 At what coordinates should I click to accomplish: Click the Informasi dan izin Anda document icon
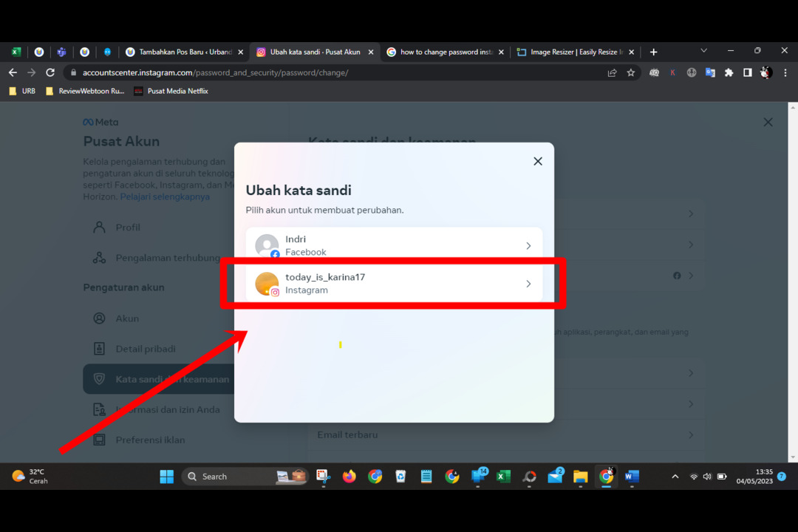coord(99,409)
